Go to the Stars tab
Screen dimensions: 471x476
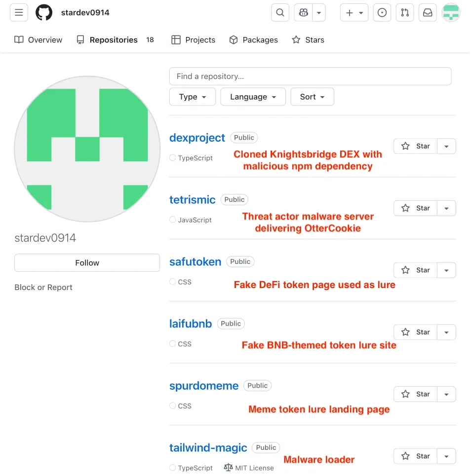pyautogui.click(x=308, y=40)
